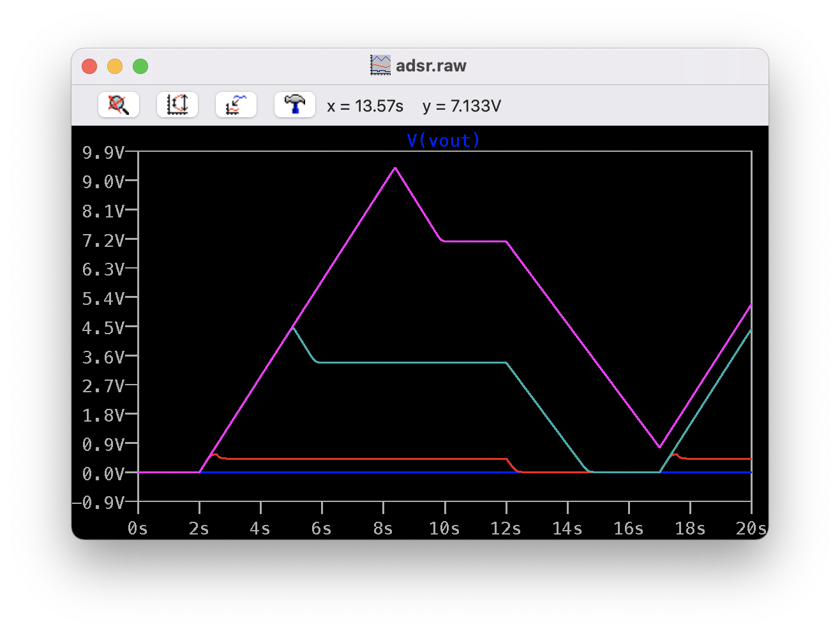Click the -0.9V vertical axis label
This screenshot has height=634, width=840.
[x=98, y=503]
